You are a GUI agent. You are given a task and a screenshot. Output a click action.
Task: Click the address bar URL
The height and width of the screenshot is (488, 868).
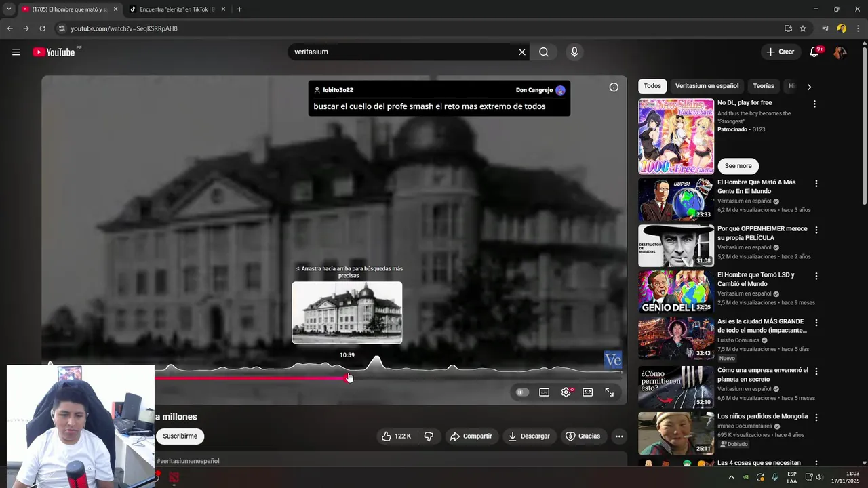click(124, 28)
